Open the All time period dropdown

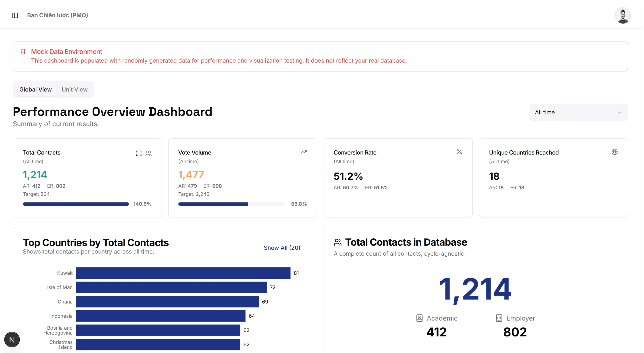point(578,112)
